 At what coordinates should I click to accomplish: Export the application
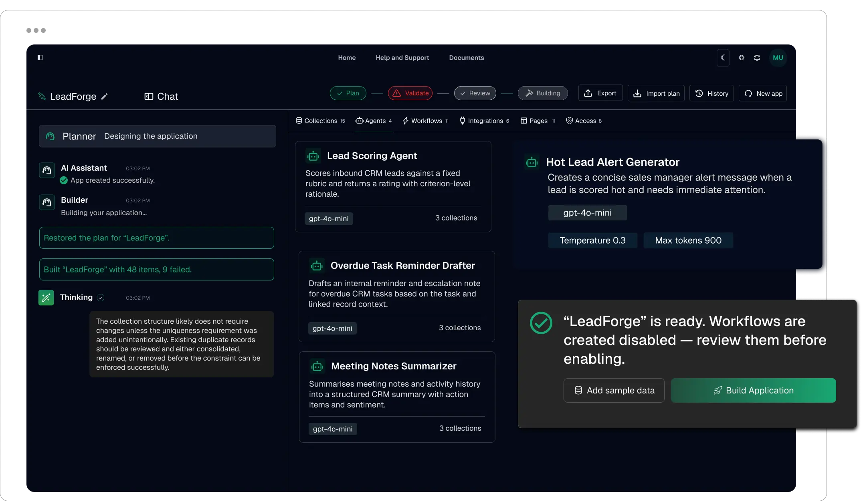point(600,93)
